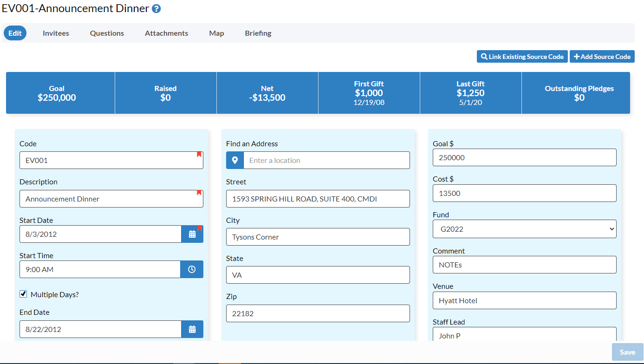This screenshot has height=364, width=644.
Task: Click the End Date field 8/22/2012
Action: tap(100, 329)
